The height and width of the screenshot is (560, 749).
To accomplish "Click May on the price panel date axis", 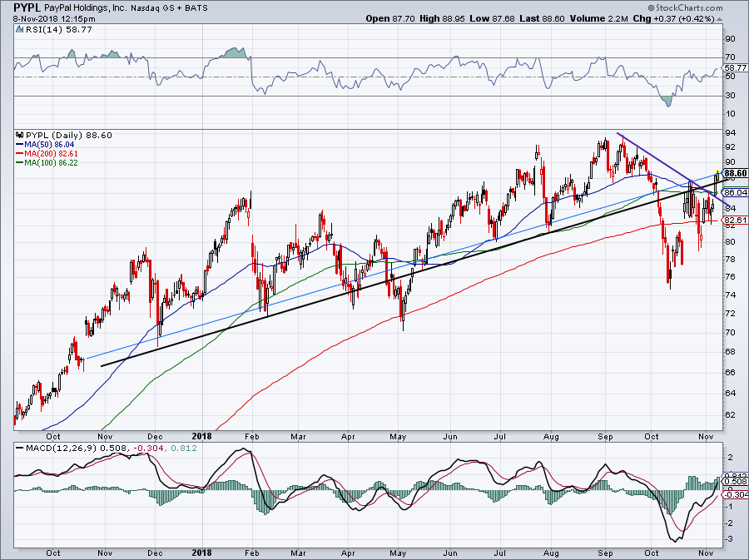I will tap(398, 436).
